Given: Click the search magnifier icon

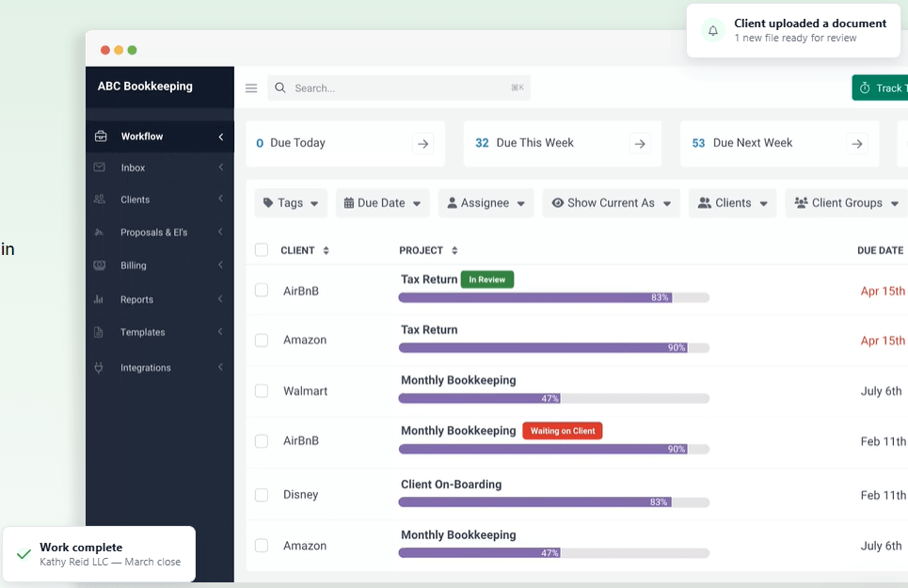Looking at the screenshot, I should pos(280,88).
